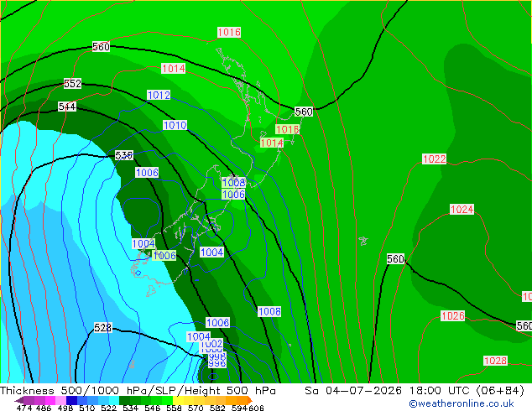
Task: Pick the darkest green swatch above 534
Action: tap(124, 400)
